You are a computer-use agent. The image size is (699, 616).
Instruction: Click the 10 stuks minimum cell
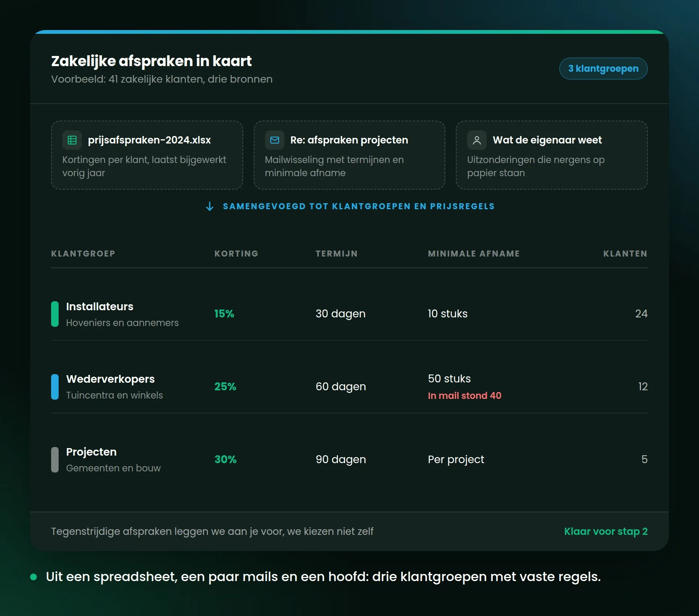click(448, 314)
